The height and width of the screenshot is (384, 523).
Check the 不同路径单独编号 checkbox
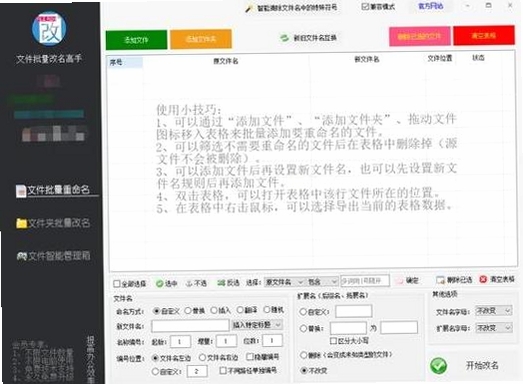point(223,370)
